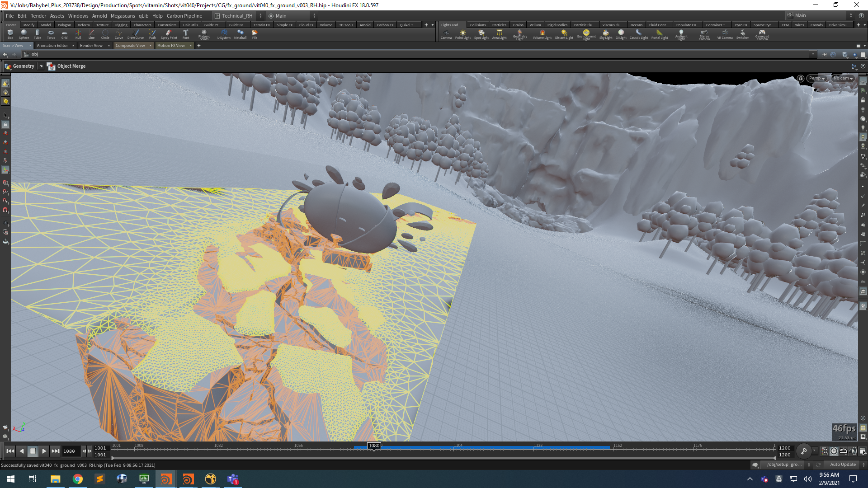
Task: Create a Sphere primitive
Action: (x=24, y=34)
